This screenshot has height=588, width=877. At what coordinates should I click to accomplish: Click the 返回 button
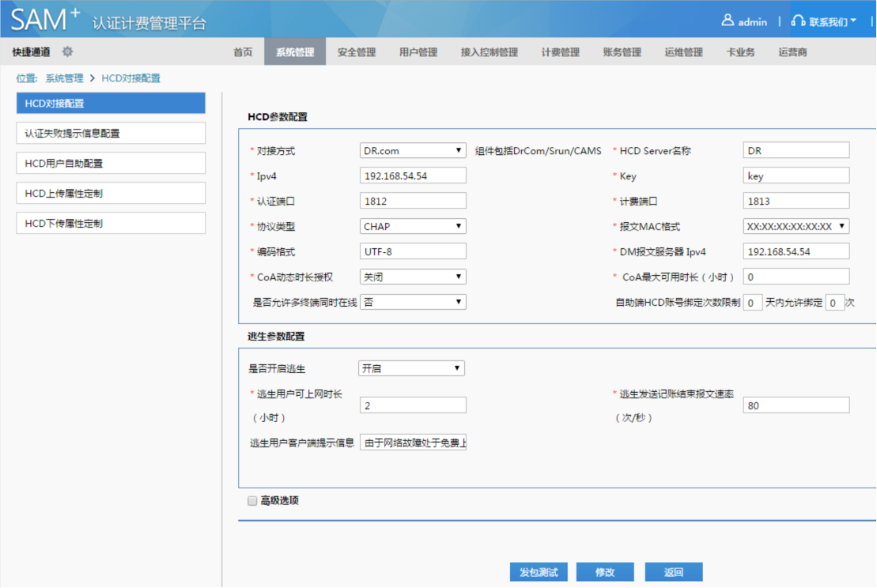[x=674, y=572]
